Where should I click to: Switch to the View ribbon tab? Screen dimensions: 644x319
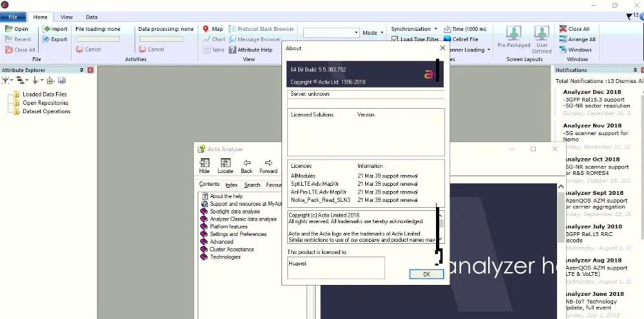point(66,17)
